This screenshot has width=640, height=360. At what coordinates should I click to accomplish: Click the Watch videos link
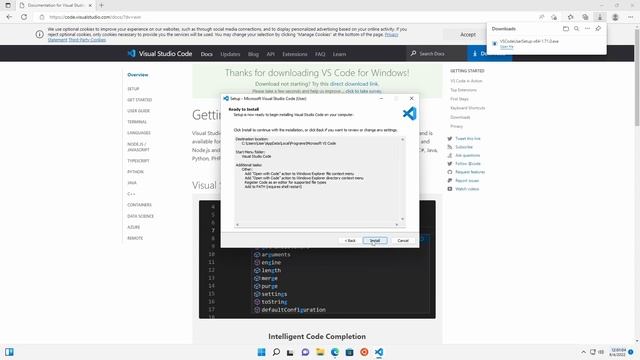pyautogui.click(x=467, y=189)
